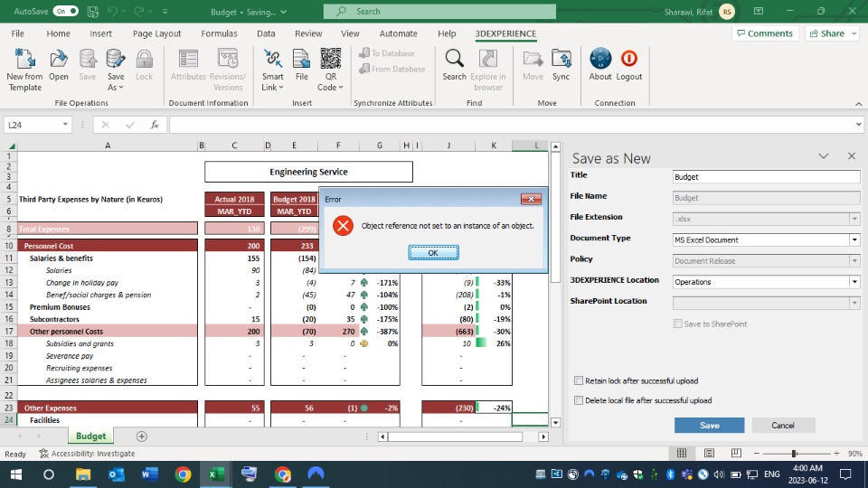Collapse the ribbon with the chevron
This screenshot has width=868, height=488.
[858, 103]
